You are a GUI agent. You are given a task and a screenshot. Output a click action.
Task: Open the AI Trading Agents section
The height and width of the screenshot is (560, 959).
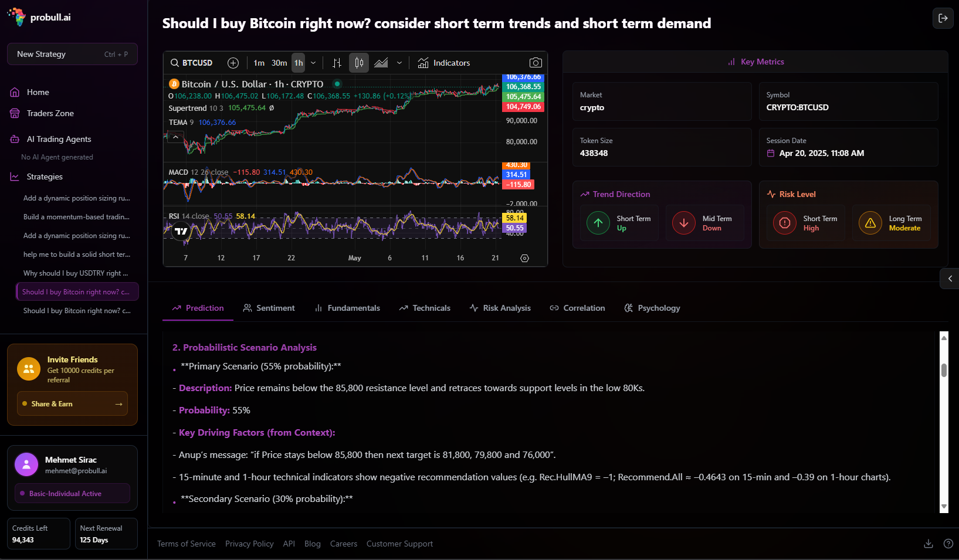coord(57,139)
